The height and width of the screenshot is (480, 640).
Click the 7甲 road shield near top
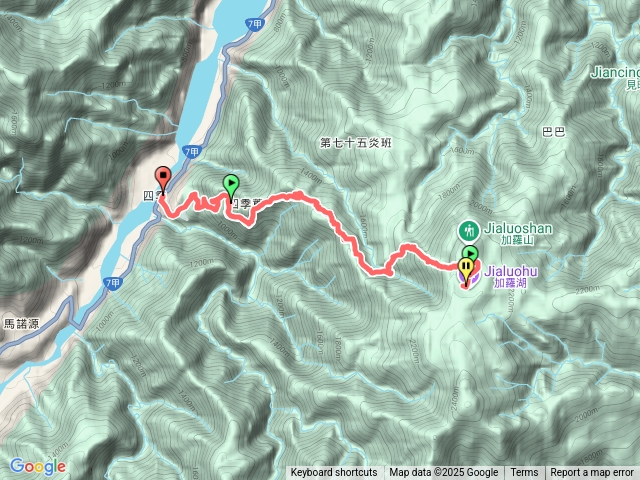[x=254, y=24]
